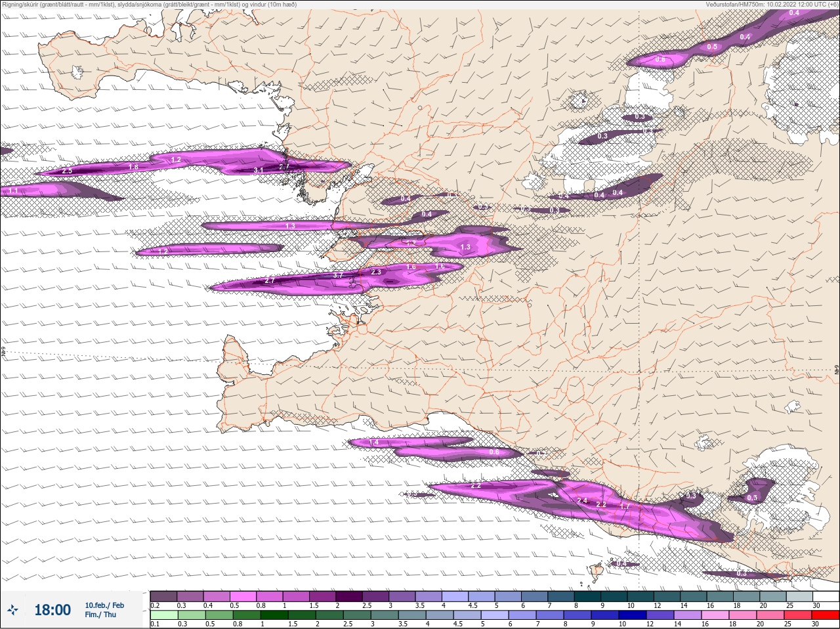
Task: Click the '0.1' label starting bottom legend row
Action: click(x=155, y=624)
